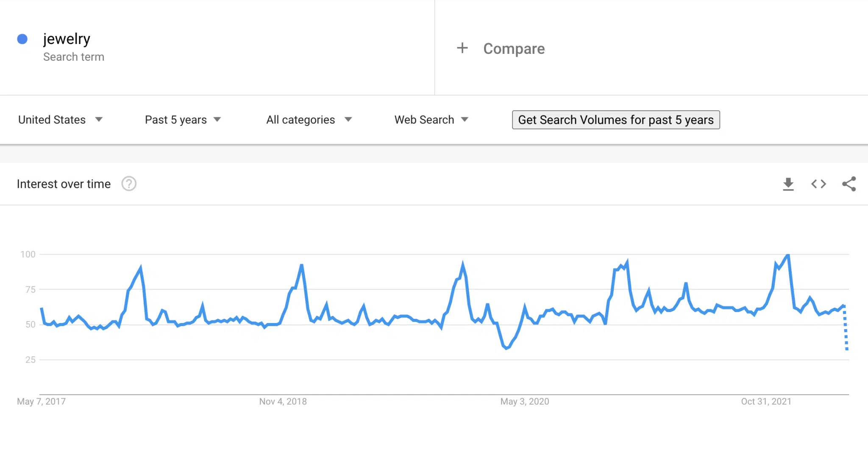Open the Past 5 years dropdown
868x458 pixels.
pos(183,120)
